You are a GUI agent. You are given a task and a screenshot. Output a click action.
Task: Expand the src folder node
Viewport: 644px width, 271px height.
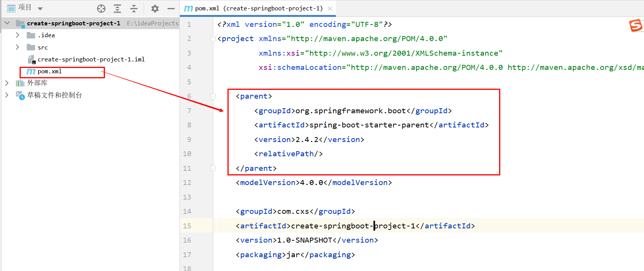click(17, 47)
